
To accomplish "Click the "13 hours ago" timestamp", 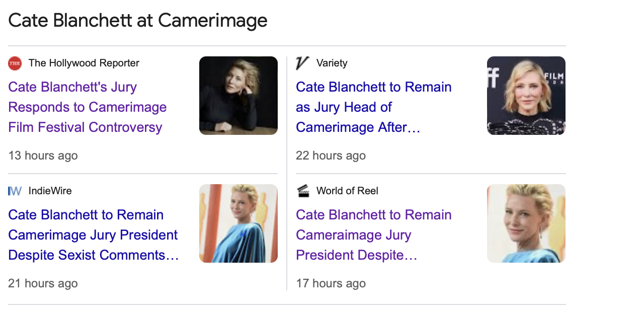I will click(x=43, y=156).
